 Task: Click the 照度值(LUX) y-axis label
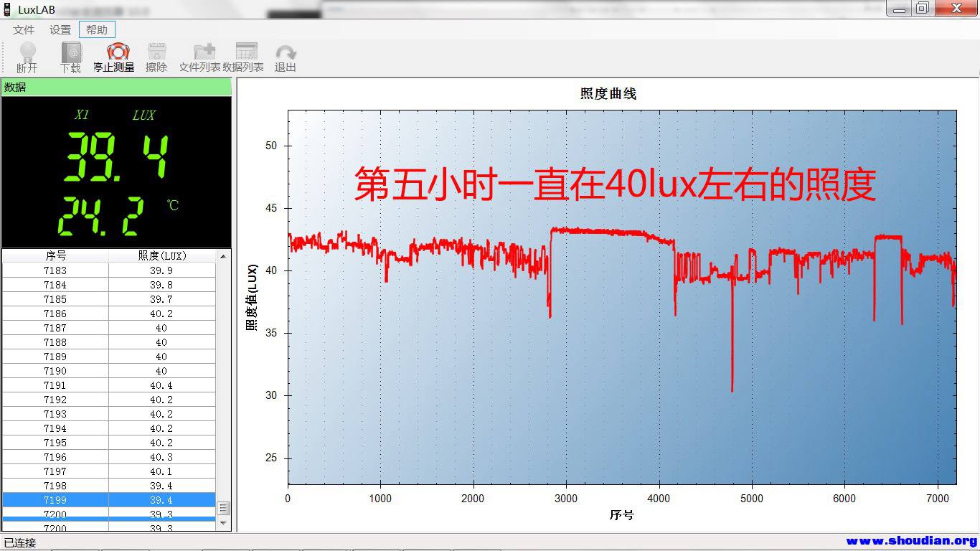click(252, 298)
